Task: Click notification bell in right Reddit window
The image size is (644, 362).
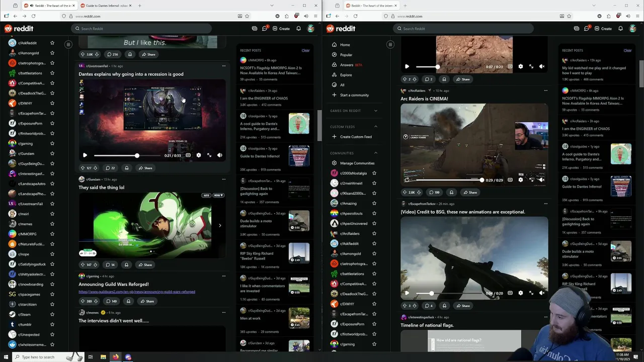Action: click(620, 29)
